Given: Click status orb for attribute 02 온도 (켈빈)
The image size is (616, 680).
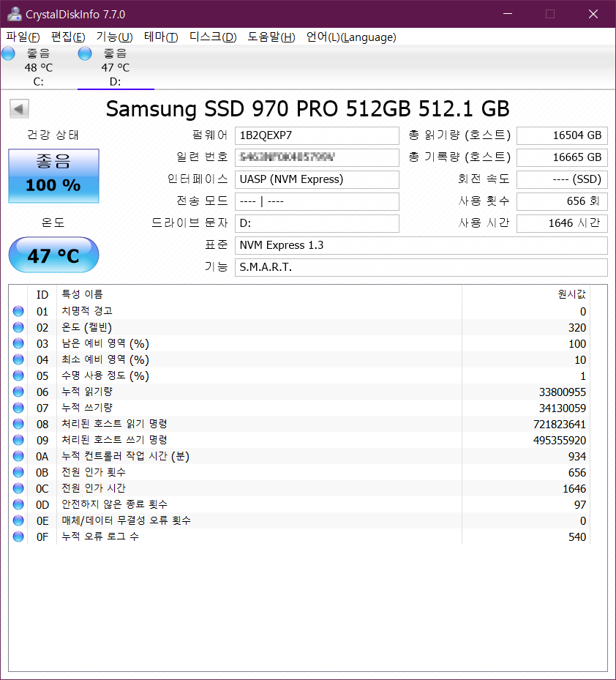Looking at the screenshot, I should [18, 327].
